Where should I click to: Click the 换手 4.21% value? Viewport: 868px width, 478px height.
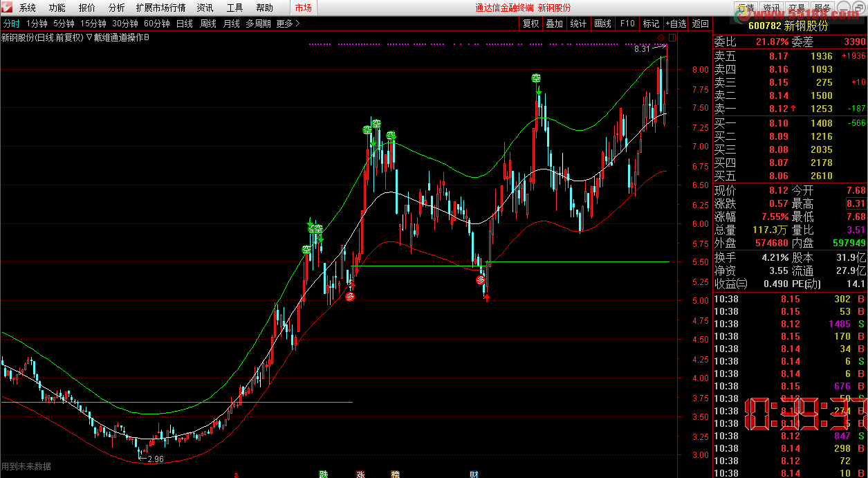tap(775, 257)
